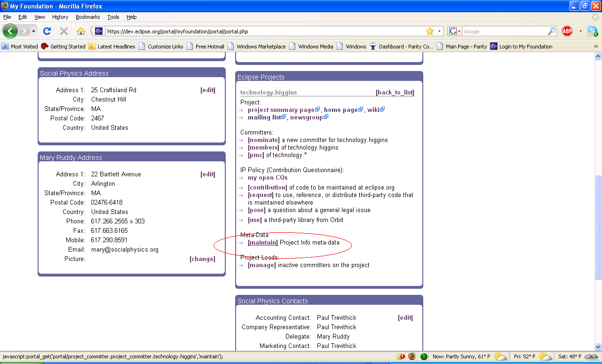Click the use Orbit library link
Screen dimensions: 602x364
255,220
